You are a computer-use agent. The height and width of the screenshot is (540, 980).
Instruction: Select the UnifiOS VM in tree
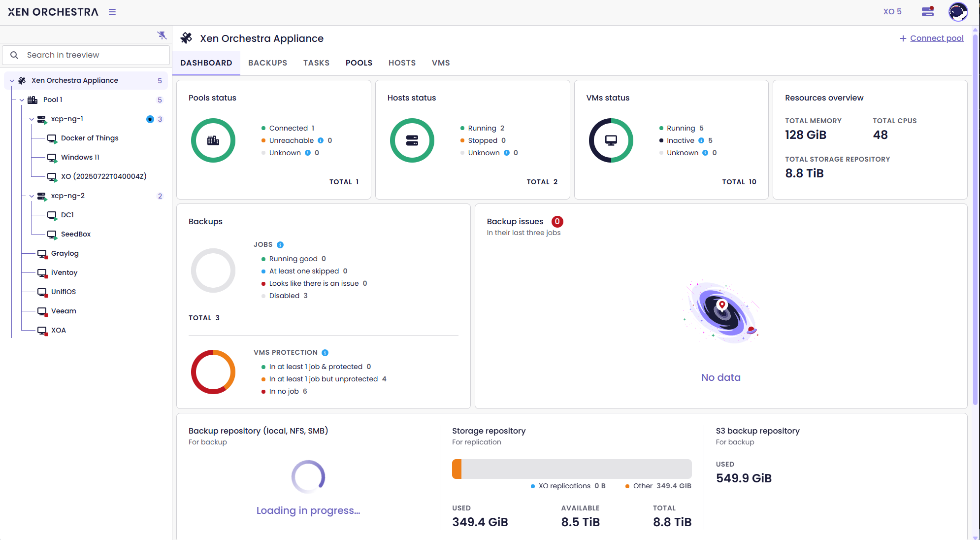coord(64,292)
